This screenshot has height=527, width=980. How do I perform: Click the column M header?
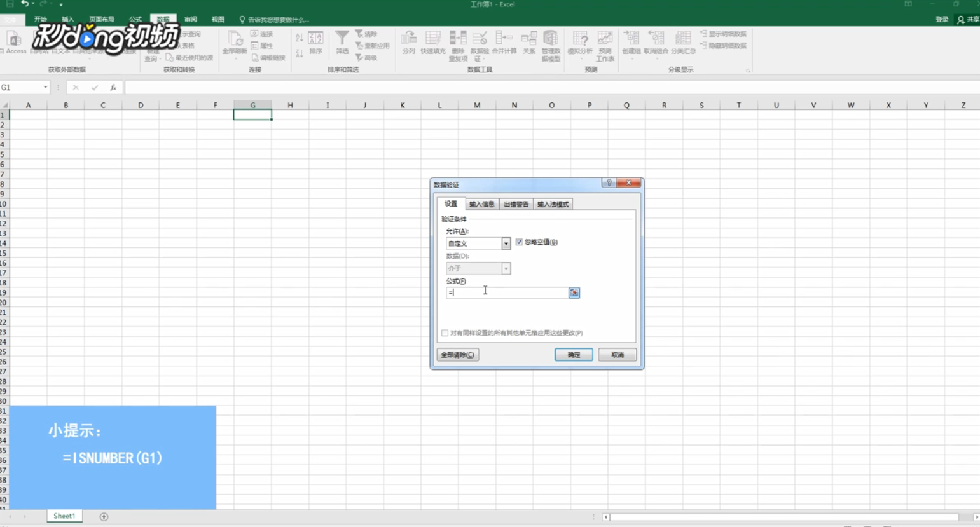click(477, 106)
